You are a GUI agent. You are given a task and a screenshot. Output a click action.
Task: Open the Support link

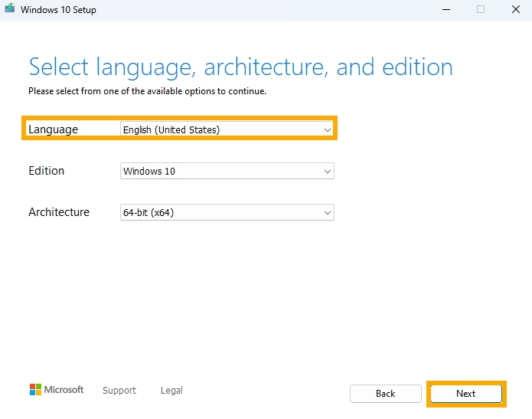[119, 391]
